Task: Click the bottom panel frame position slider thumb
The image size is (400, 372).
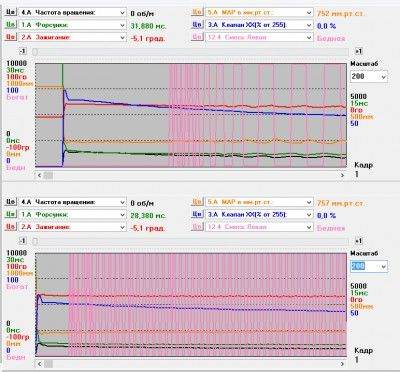Action: click(35, 241)
